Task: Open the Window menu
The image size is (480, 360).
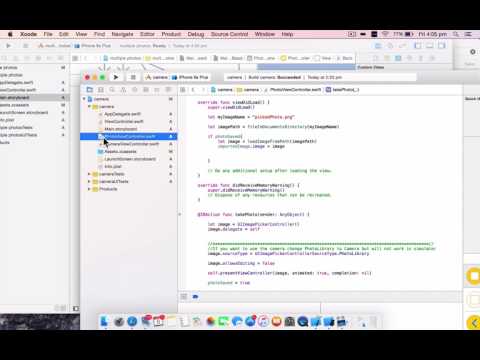Action: (265, 34)
